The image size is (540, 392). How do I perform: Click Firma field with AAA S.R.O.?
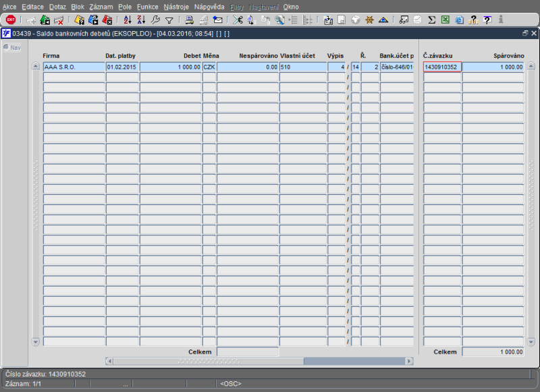click(x=74, y=67)
